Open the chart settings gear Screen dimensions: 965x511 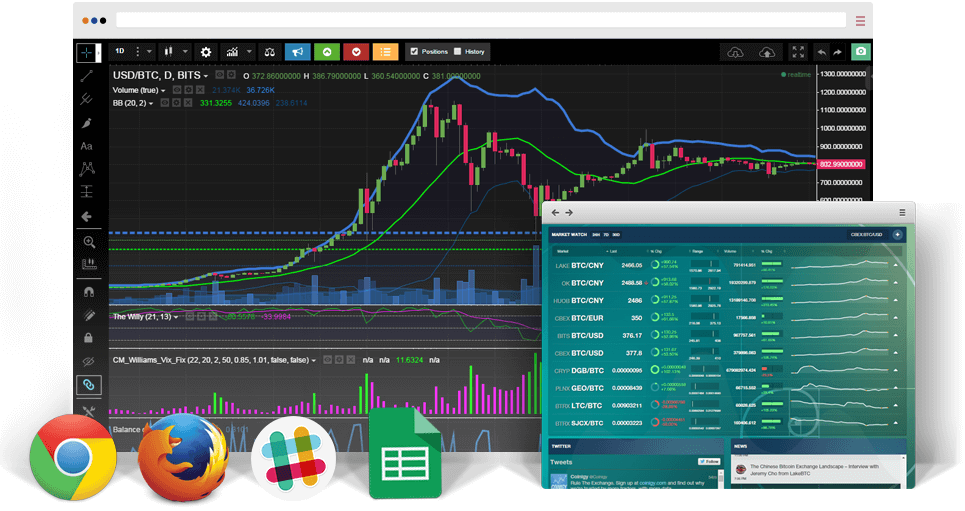tap(206, 52)
